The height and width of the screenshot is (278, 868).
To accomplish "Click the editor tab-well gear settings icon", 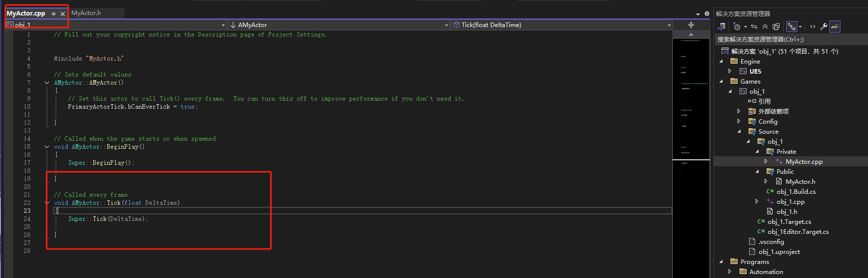I will coord(707,14).
